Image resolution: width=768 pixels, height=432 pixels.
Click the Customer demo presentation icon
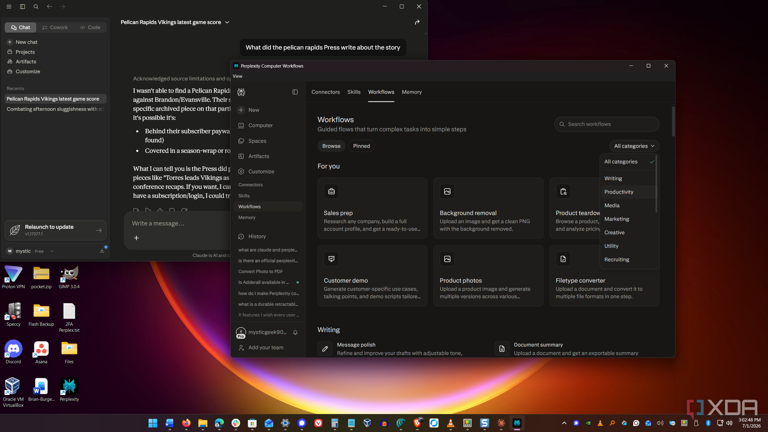(332, 259)
